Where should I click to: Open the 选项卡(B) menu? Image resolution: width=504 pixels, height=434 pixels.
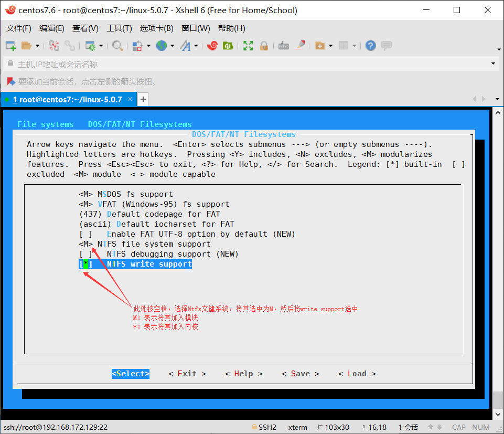tap(156, 28)
